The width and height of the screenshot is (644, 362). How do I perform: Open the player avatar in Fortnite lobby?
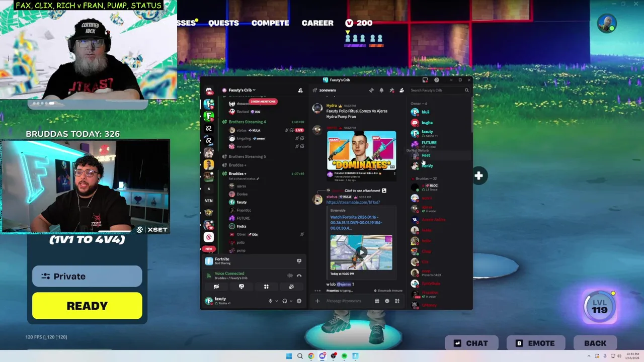coord(607,24)
